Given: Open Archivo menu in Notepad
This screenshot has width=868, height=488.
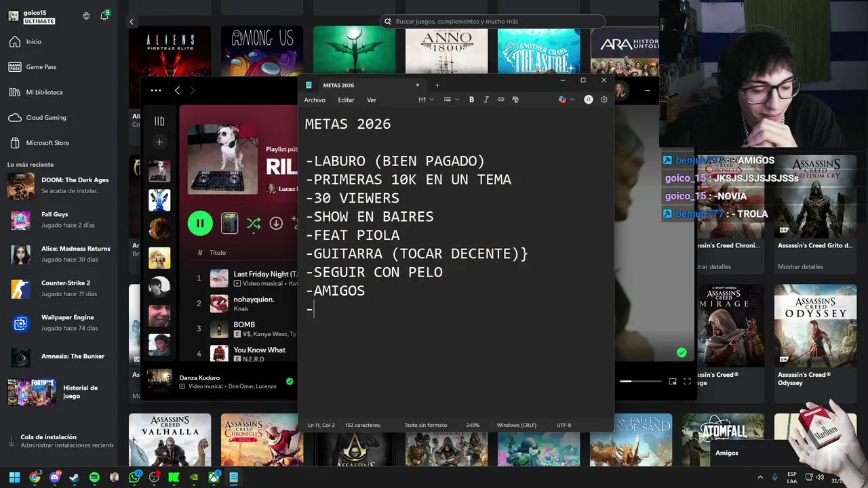Looking at the screenshot, I should click(315, 100).
